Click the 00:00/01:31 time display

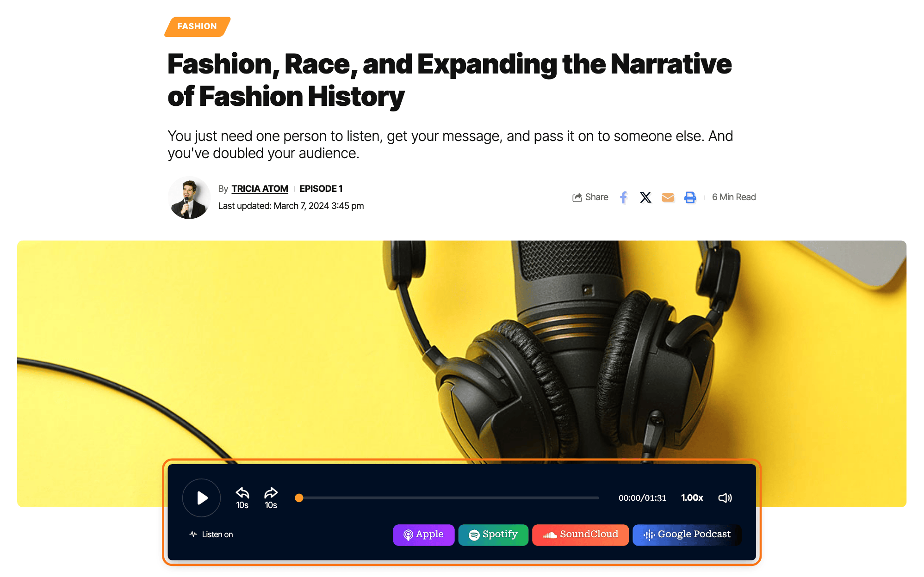642,498
